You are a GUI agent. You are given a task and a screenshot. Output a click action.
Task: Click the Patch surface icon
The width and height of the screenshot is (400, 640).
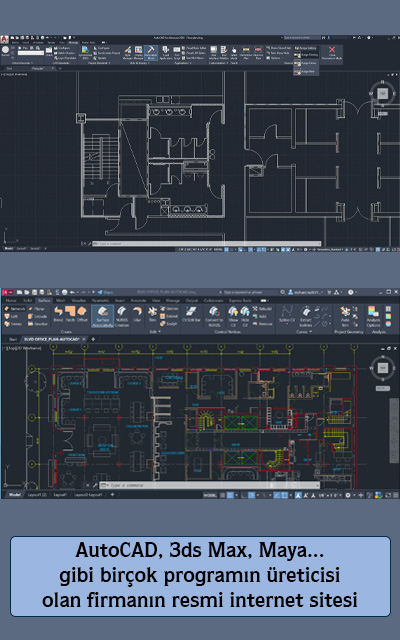click(71, 314)
